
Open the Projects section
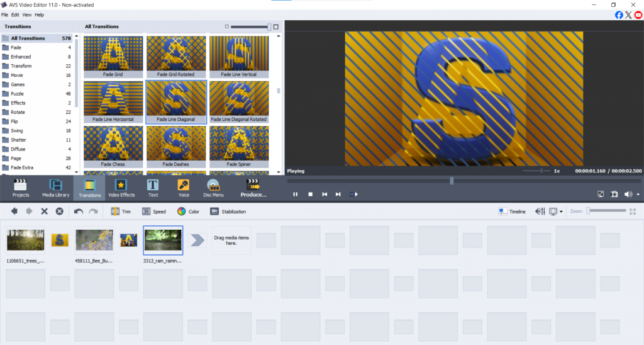[x=21, y=188]
